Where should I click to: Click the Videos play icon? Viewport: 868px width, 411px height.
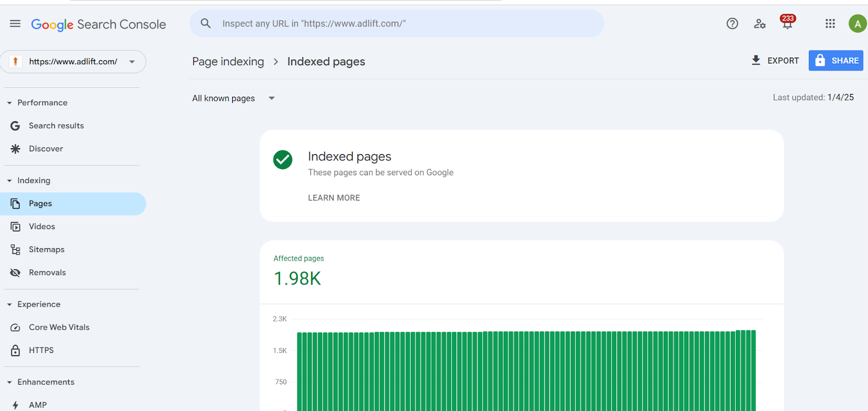tap(15, 226)
